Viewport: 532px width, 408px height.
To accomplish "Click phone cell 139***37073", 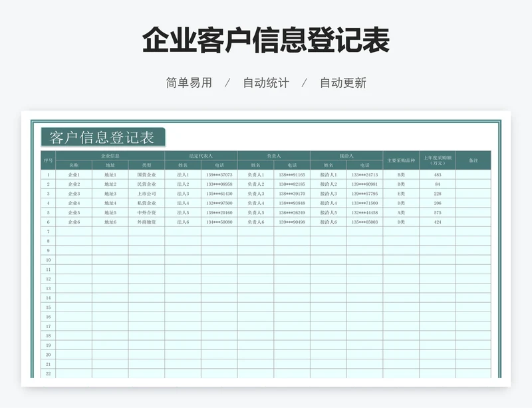I will click(219, 174).
